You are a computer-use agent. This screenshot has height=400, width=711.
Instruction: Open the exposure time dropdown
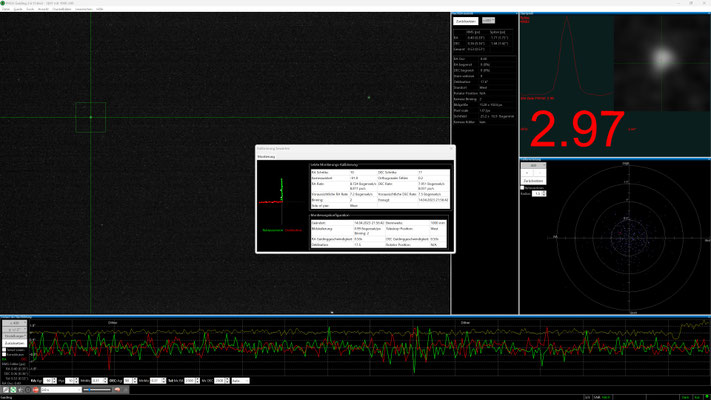tap(62, 390)
